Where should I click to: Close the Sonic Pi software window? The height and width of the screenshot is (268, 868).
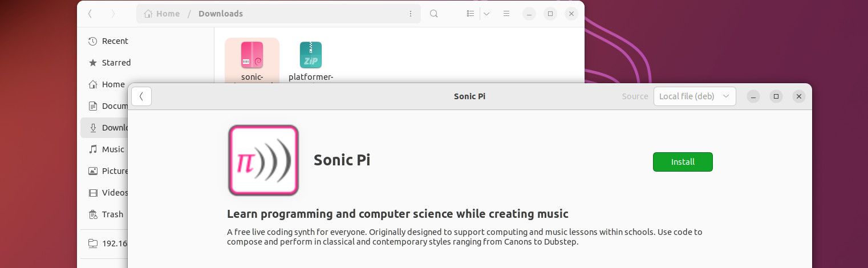(x=799, y=96)
